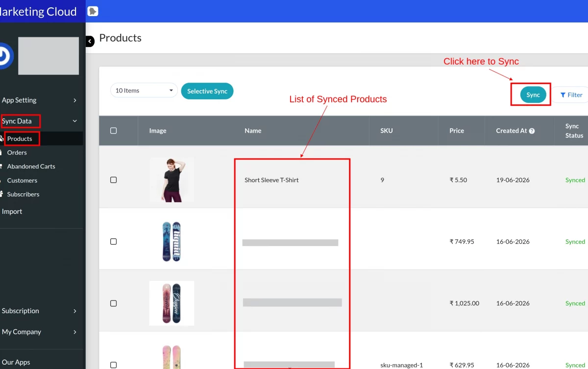The width and height of the screenshot is (588, 369).
Task: Open the Subscribers page
Action: (23, 194)
